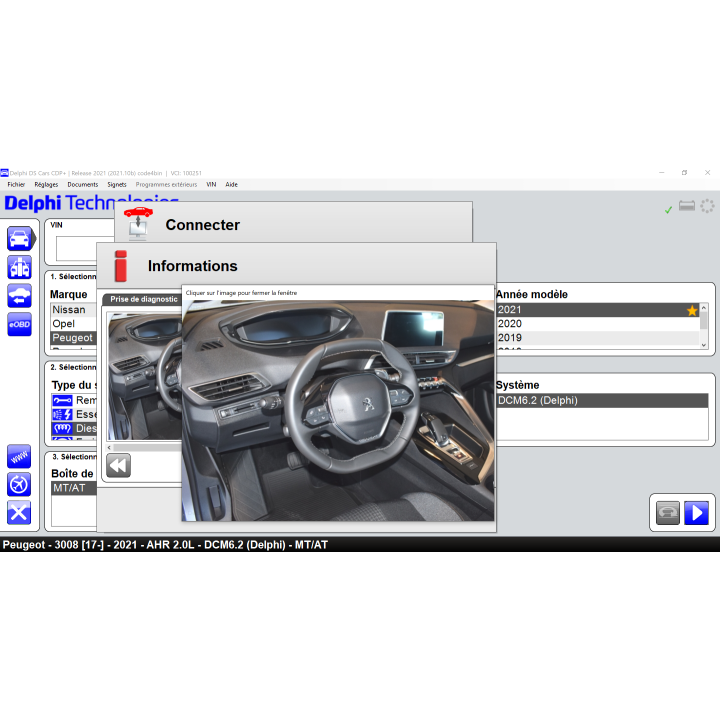Select the Prise de diagnostic tab

click(x=143, y=299)
